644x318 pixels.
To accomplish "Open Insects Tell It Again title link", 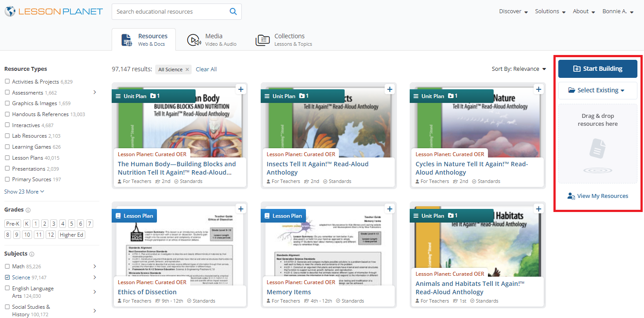I will tap(318, 168).
